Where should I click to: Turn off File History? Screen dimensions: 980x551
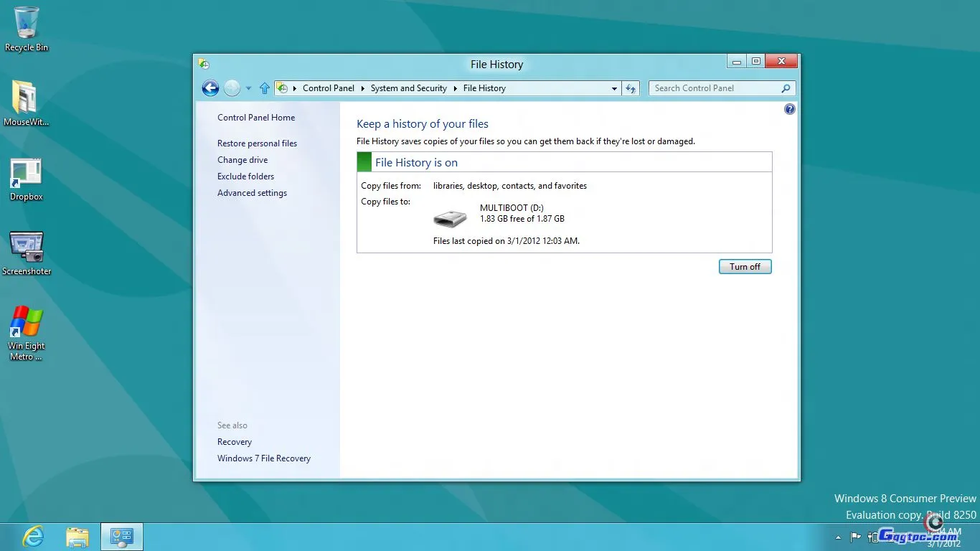[x=745, y=267]
